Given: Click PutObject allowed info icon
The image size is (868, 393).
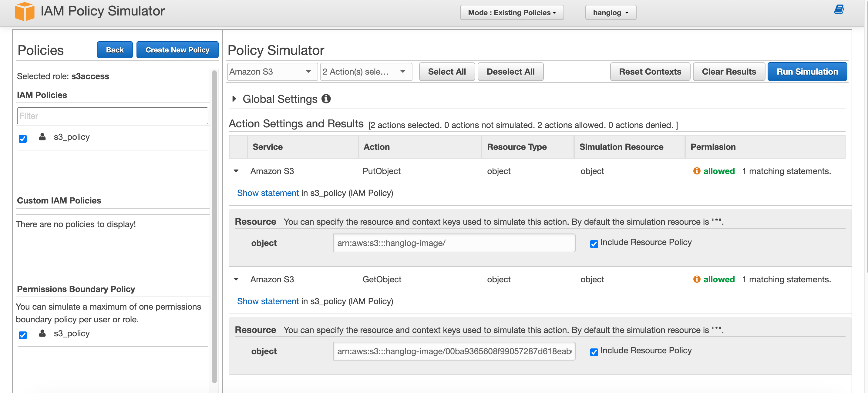Looking at the screenshot, I should (x=696, y=171).
